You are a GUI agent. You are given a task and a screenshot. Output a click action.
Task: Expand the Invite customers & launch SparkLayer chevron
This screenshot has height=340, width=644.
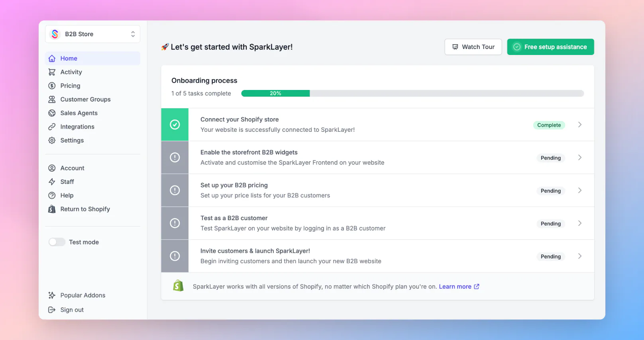tap(580, 256)
